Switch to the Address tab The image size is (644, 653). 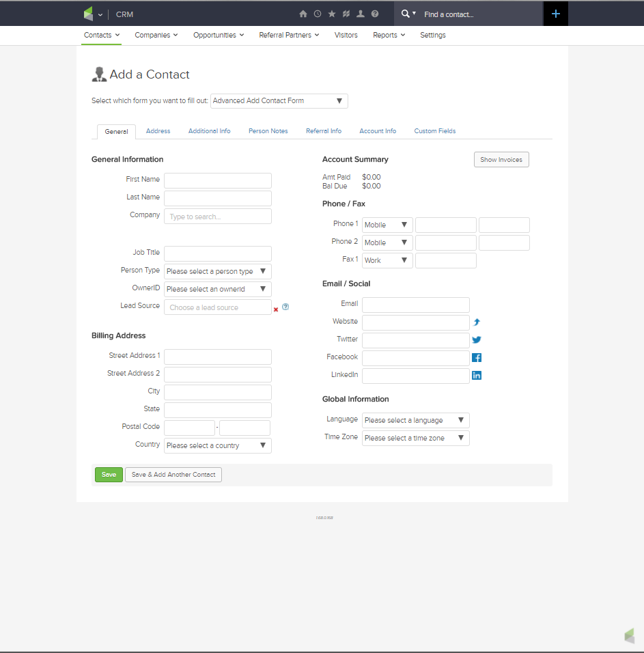(x=158, y=130)
